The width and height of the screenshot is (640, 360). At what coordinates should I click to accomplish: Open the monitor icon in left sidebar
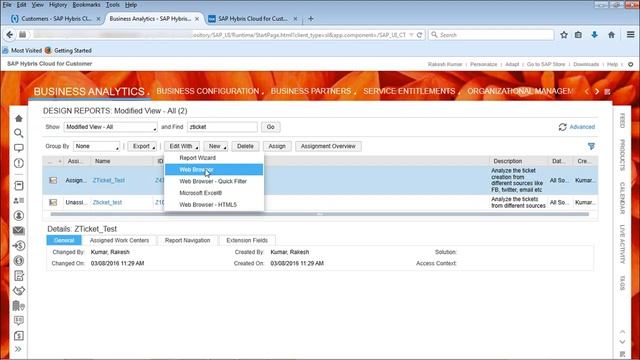pos(18,148)
